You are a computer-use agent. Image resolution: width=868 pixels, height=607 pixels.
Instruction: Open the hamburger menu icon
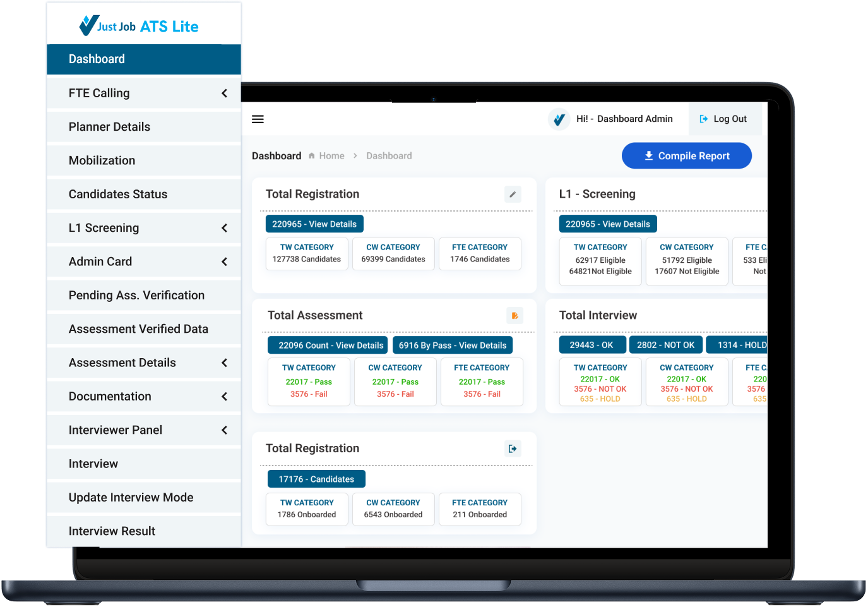(x=258, y=119)
